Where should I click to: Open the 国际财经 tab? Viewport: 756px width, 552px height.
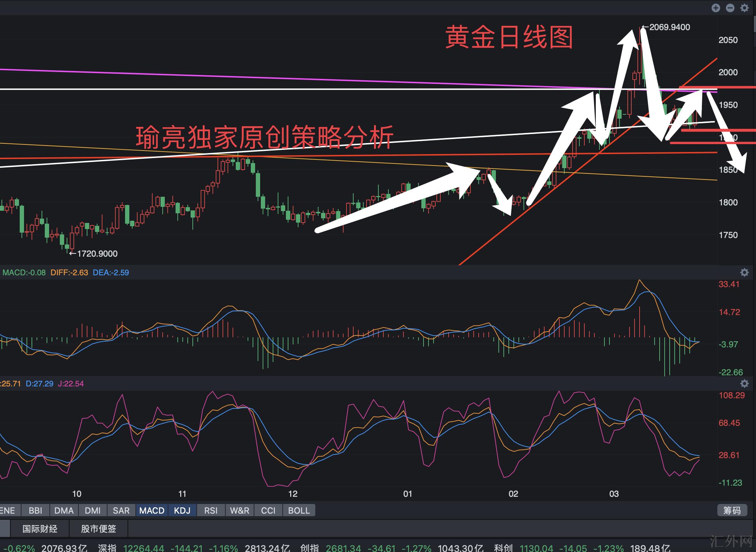[40, 529]
